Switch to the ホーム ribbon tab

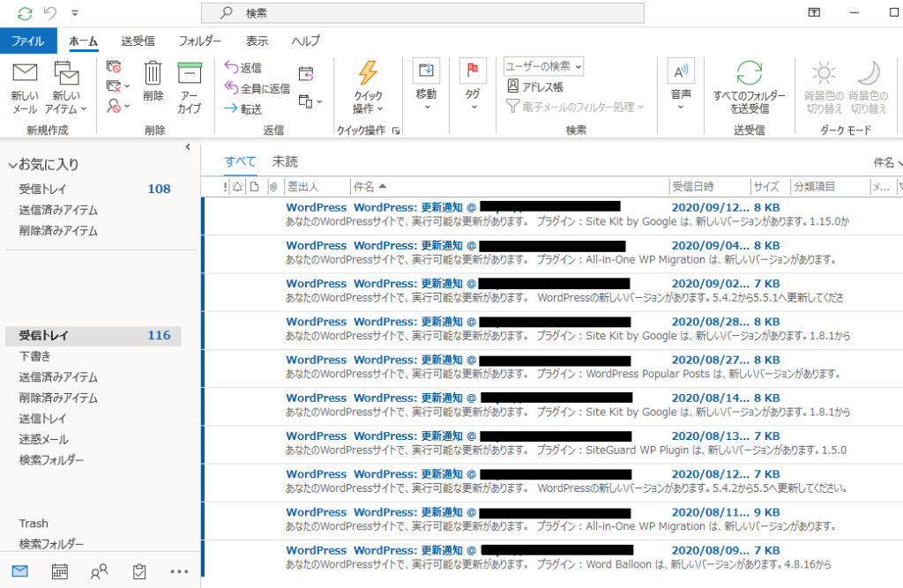(84, 41)
